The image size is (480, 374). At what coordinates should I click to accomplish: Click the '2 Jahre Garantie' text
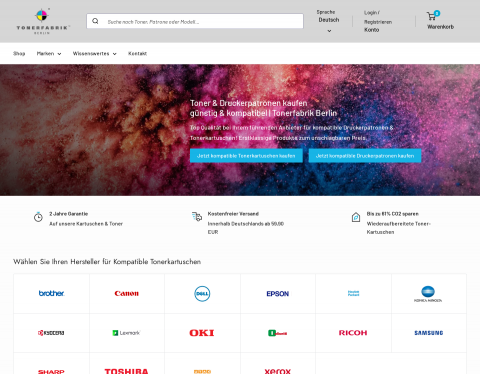coord(69,214)
